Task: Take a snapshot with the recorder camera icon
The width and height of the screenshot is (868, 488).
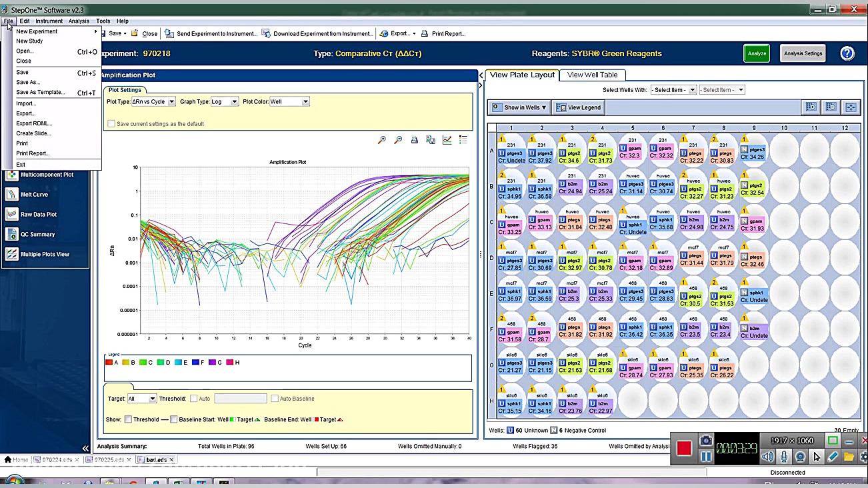Action: [x=705, y=441]
